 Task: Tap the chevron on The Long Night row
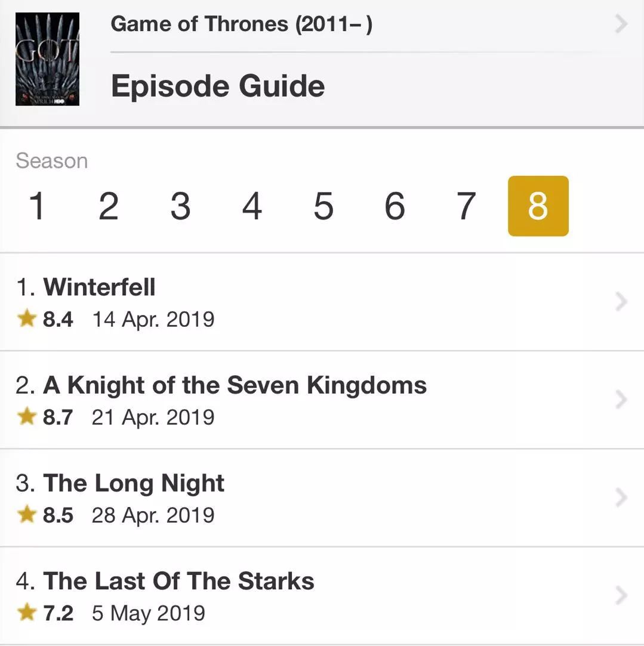621,498
